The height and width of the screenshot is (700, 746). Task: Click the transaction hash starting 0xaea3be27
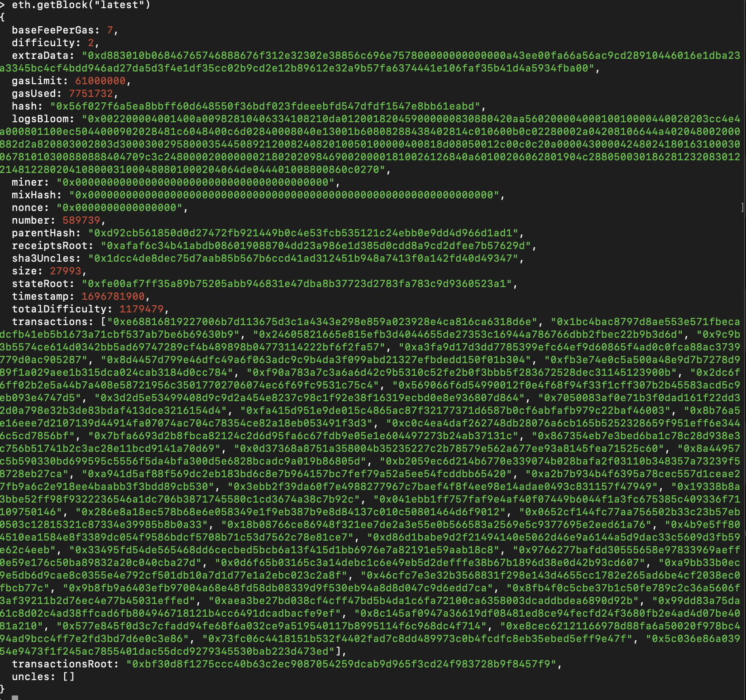point(424,601)
